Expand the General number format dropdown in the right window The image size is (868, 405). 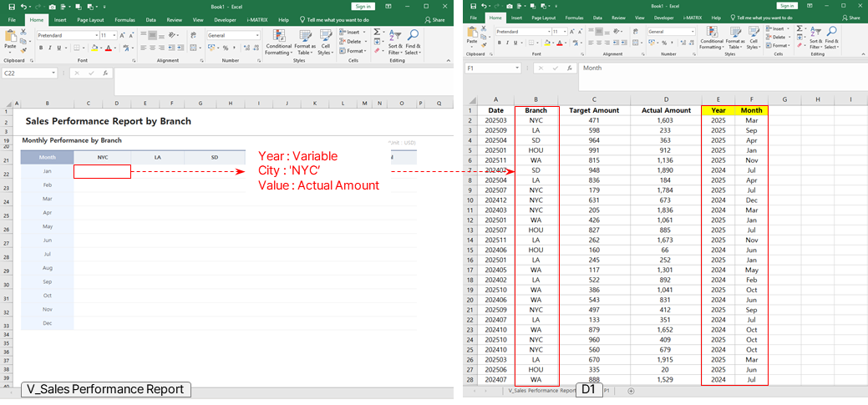[692, 32]
